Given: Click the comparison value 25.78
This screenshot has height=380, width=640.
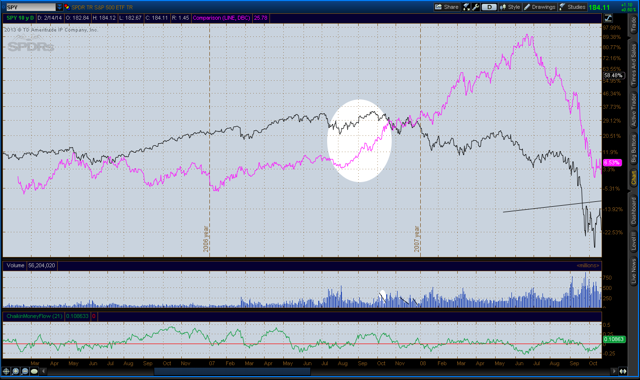Looking at the screenshot, I should pyautogui.click(x=260, y=18).
